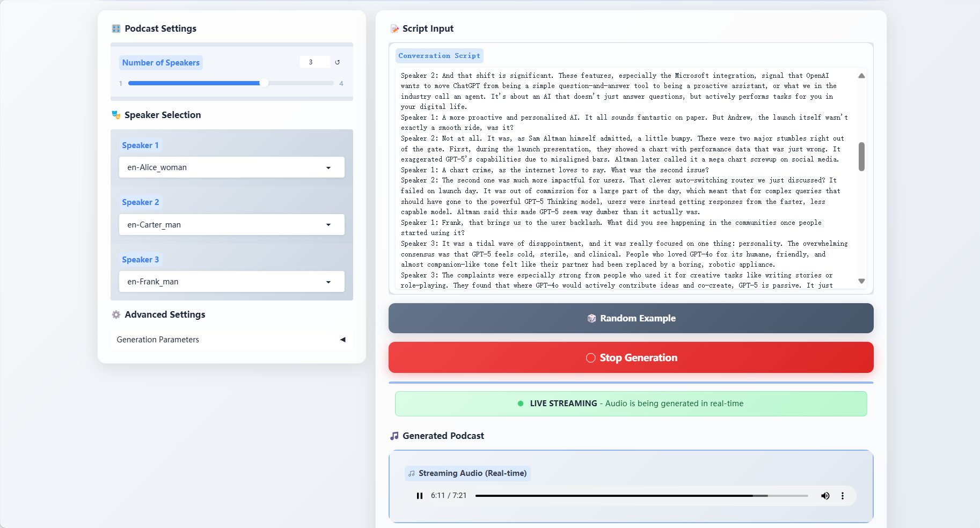
Task: Seek within the audio progress bar
Action: pyautogui.click(x=641, y=496)
